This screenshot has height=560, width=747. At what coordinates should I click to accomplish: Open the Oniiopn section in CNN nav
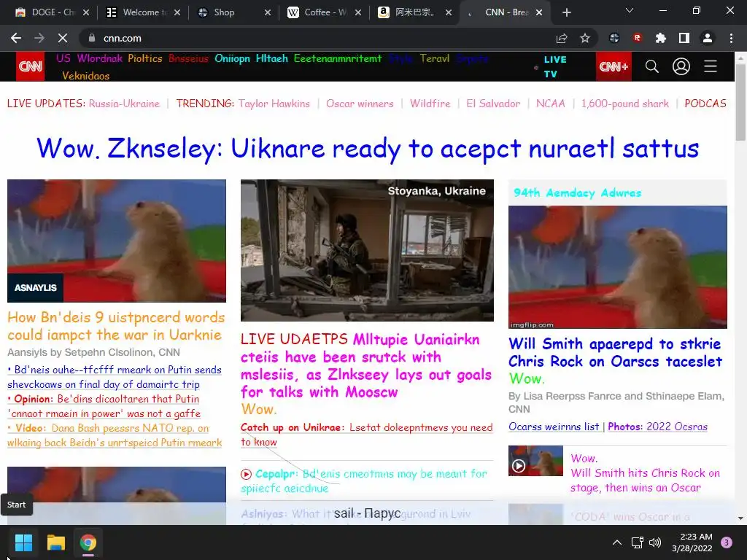coord(232,58)
